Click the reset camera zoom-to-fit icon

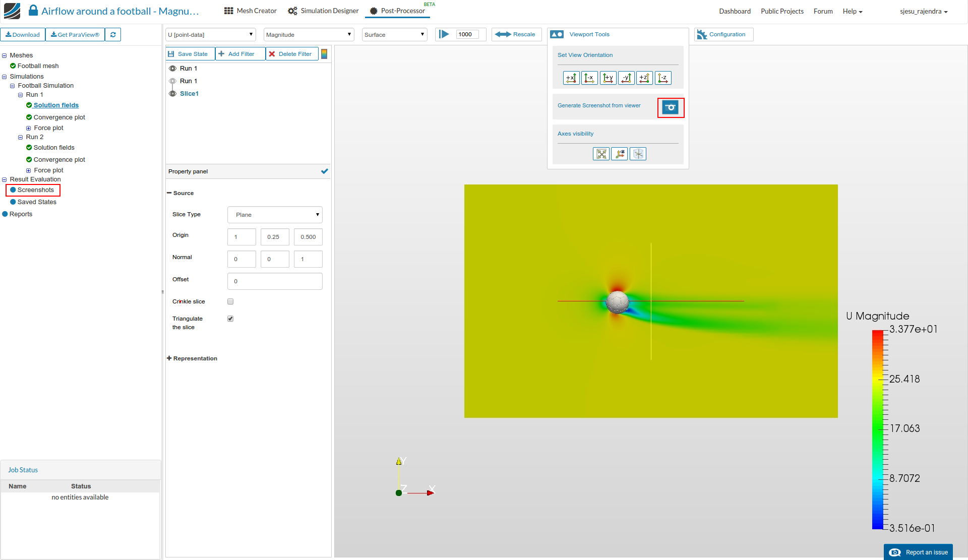601,154
